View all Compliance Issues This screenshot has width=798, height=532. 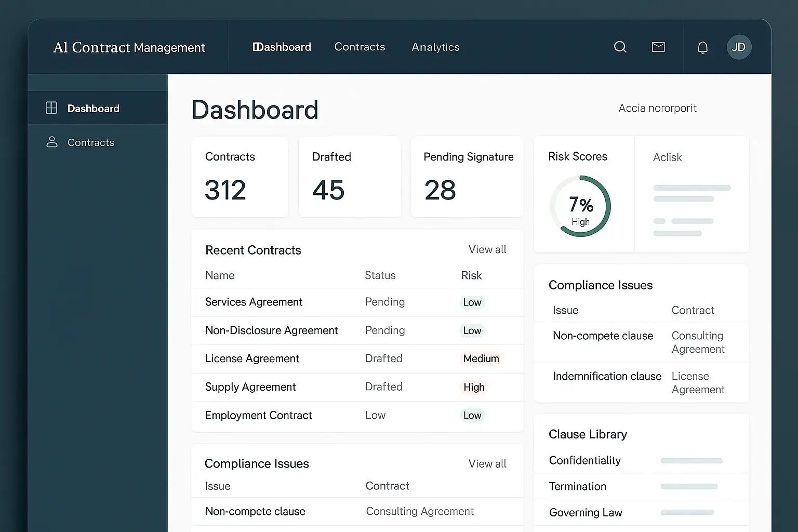(487, 463)
